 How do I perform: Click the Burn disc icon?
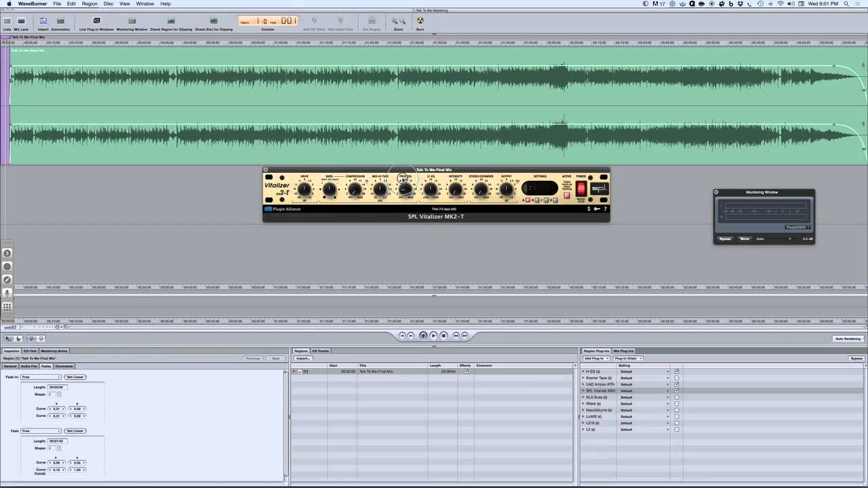point(420,21)
